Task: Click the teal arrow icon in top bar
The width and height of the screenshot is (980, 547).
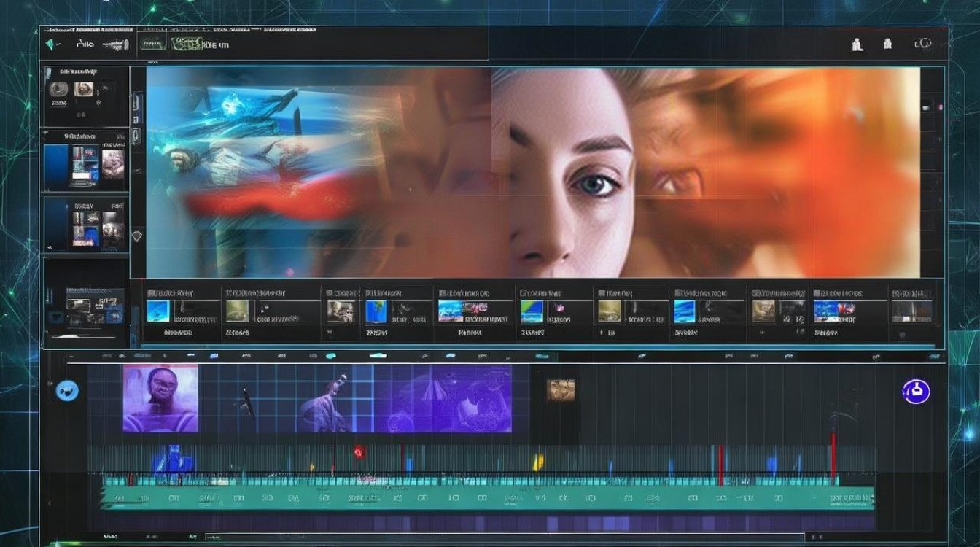Action: (x=50, y=44)
